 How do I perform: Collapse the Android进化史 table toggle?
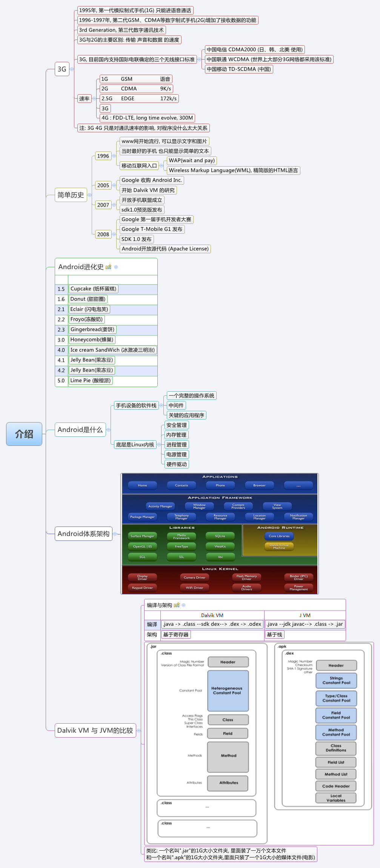tap(116, 267)
